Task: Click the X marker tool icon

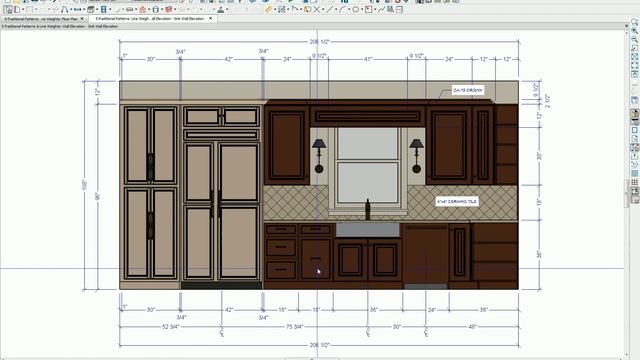Action: click(317, 9)
